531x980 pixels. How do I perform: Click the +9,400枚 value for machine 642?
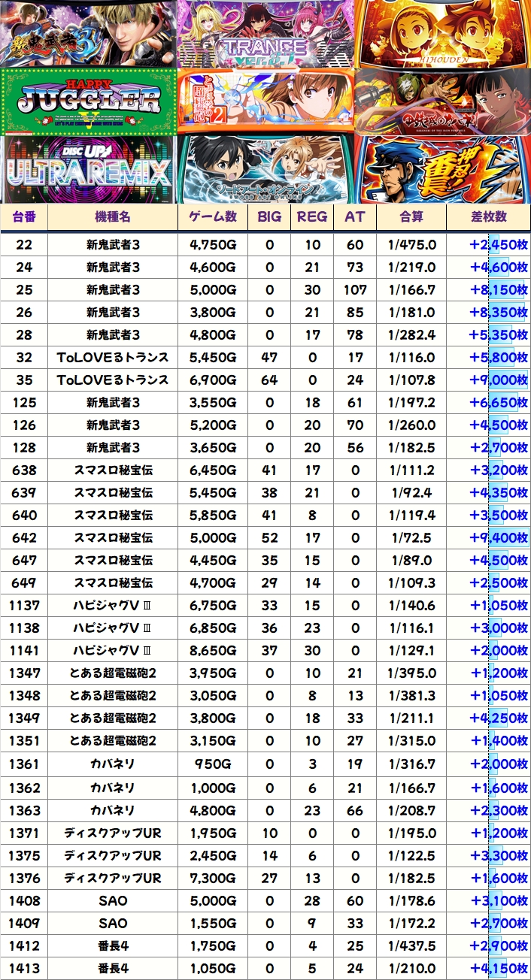tap(498, 538)
